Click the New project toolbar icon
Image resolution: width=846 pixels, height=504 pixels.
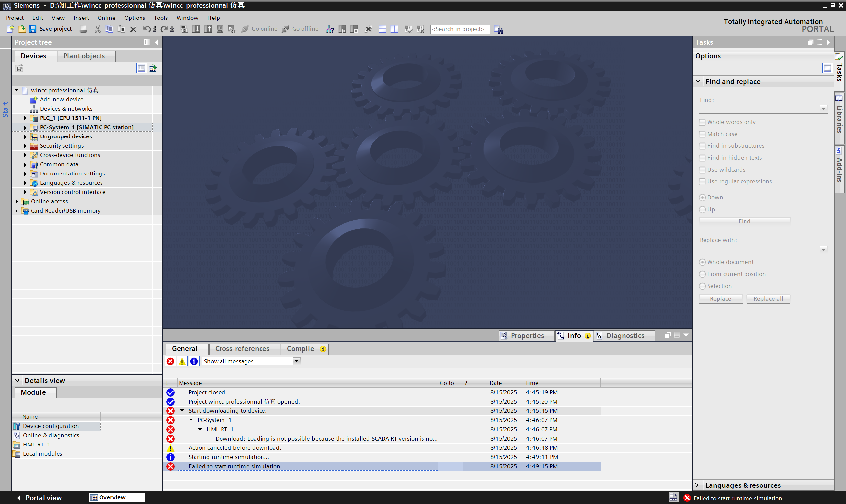(10, 29)
